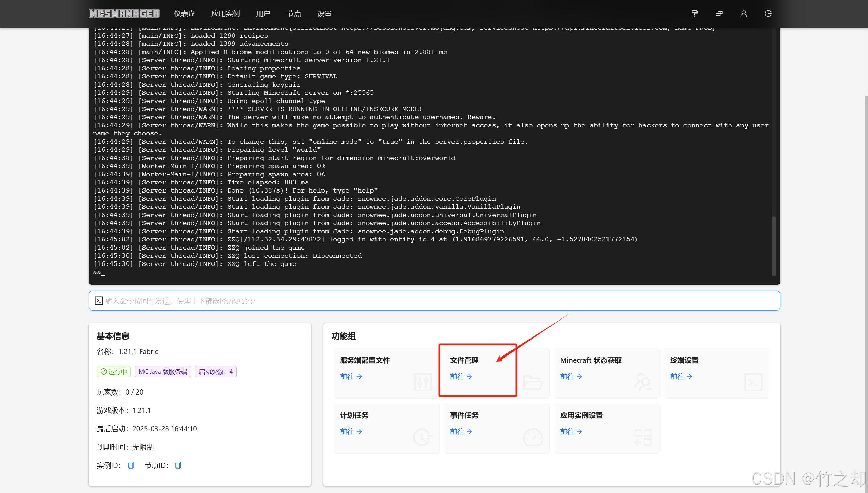Copy the instance ID (实例ID)
This screenshot has width=868, height=493.
click(x=131, y=465)
